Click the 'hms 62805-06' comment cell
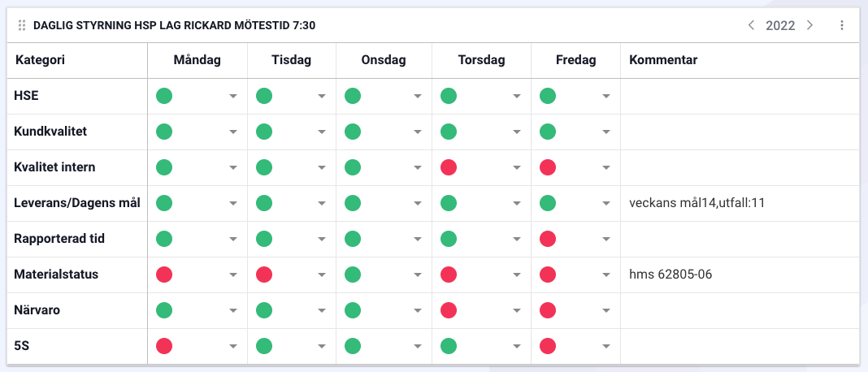The width and height of the screenshot is (868, 372). pyautogui.click(x=671, y=275)
